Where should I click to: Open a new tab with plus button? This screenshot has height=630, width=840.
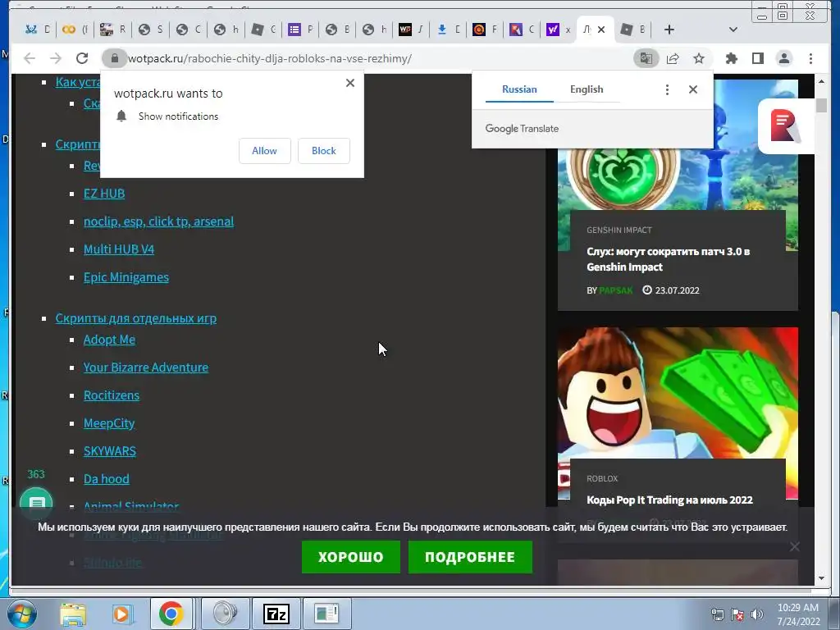click(x=669, y=30)
